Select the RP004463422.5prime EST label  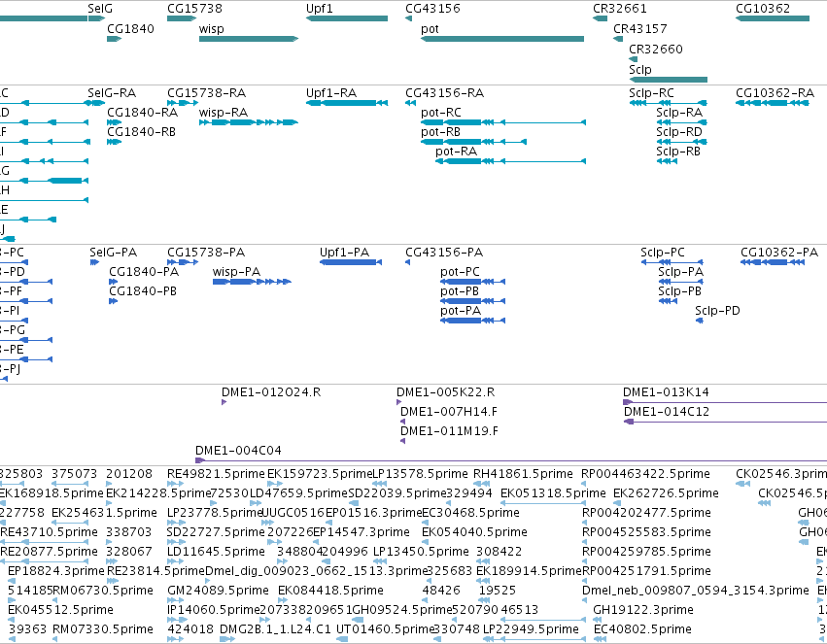[645, 474]
